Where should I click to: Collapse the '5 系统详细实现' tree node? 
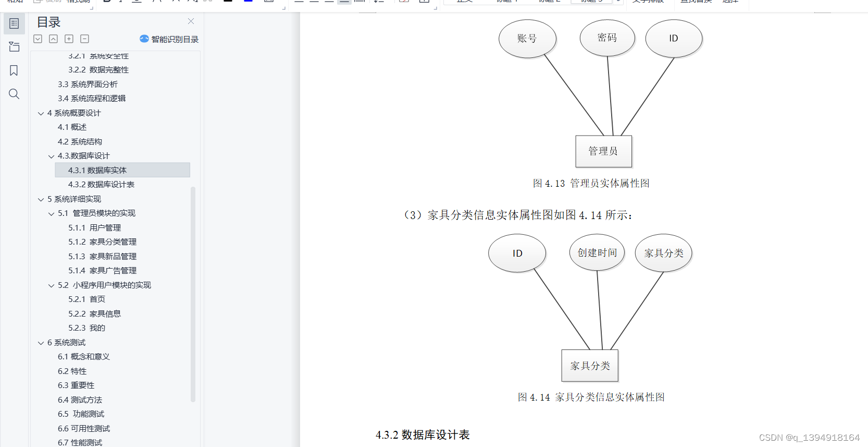point(41,199)
